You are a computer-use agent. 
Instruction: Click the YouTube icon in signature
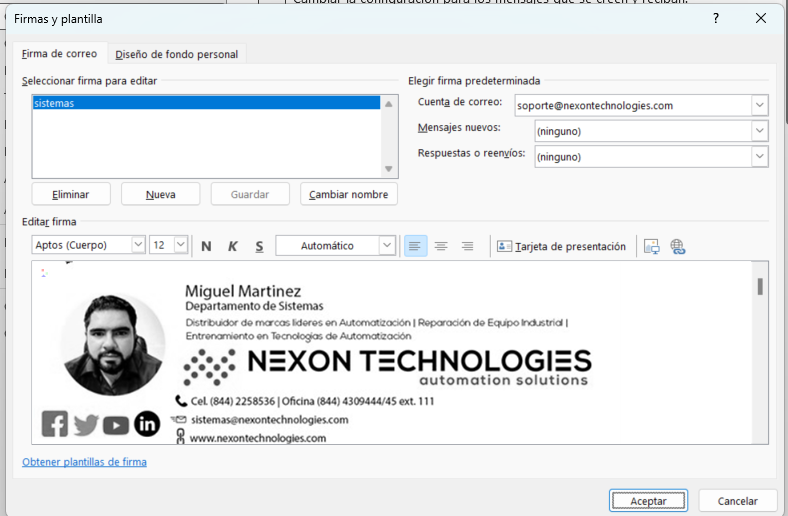tap(116, 426)
